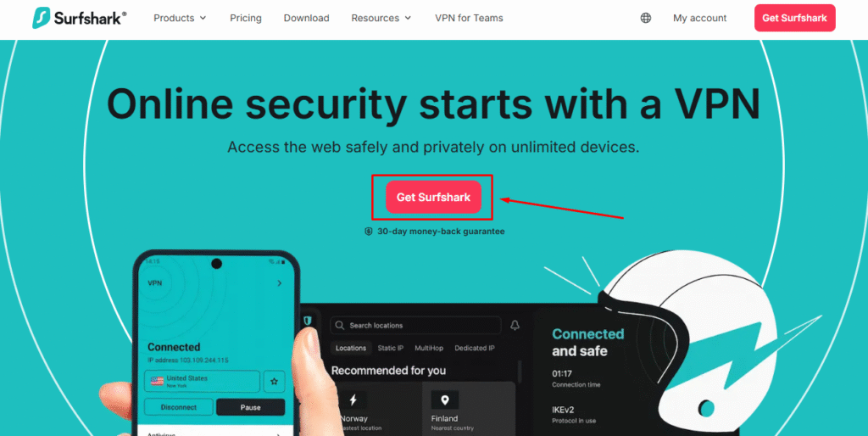The width and height of the screenshot is (868, 436).
Task: Click the shield icon beside money-back guarantee
Action: pyautogui.click(x=369, y=232)
